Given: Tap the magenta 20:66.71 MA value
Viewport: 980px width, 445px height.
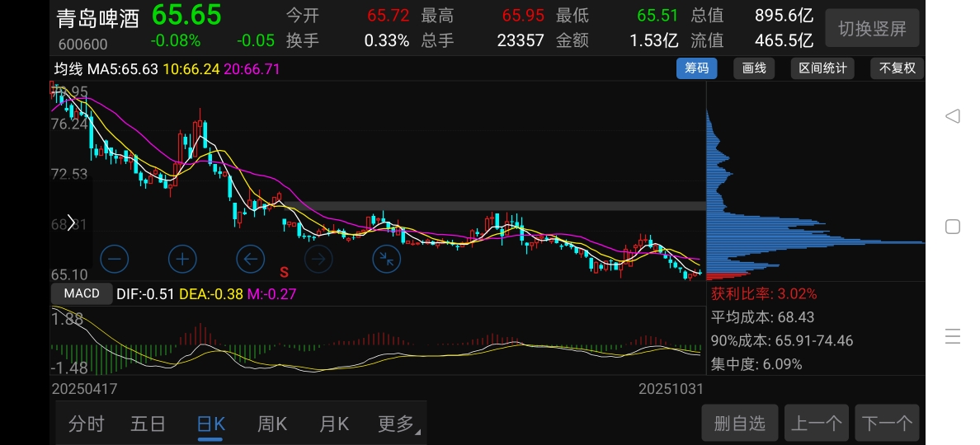Looking at the screenshot, I should pos(252,68).
